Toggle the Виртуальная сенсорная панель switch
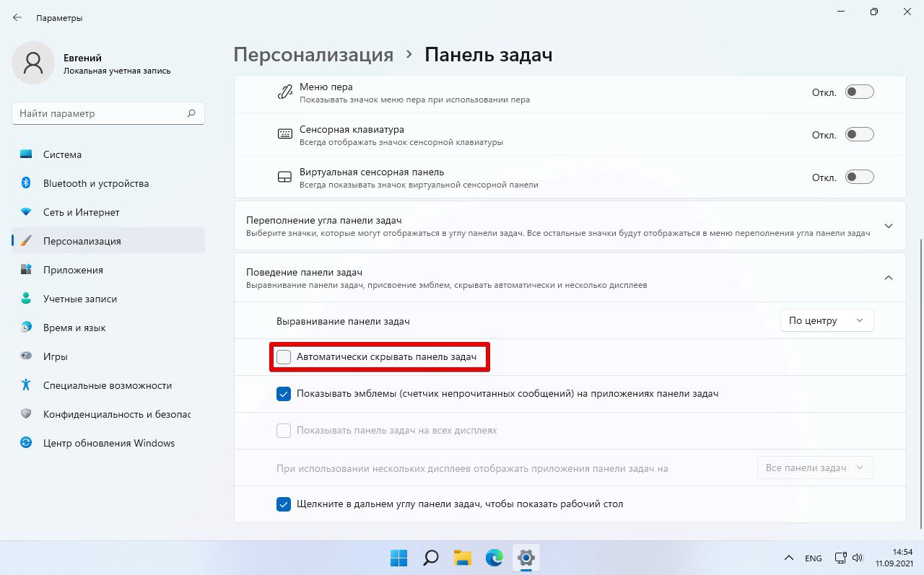 point(860,177)
